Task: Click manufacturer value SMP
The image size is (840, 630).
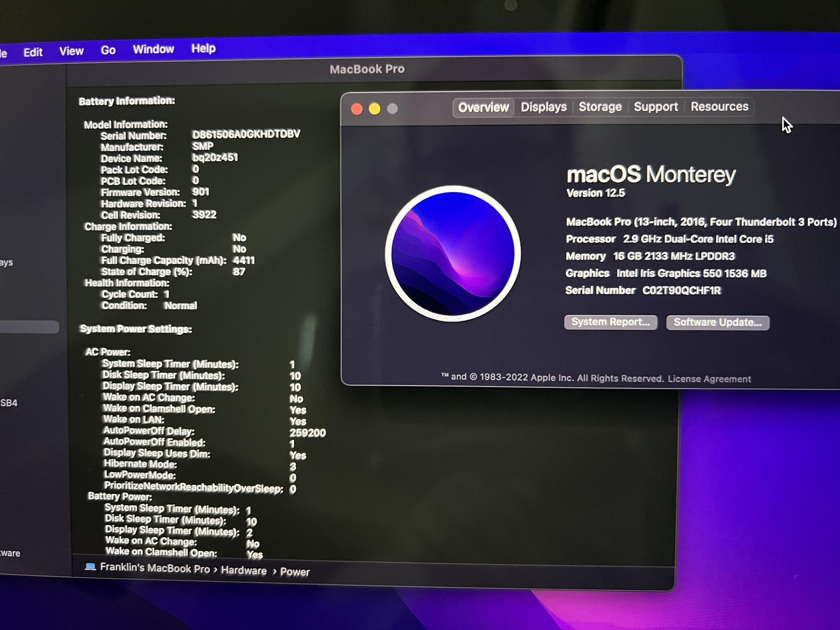Action: coord(202,146)
